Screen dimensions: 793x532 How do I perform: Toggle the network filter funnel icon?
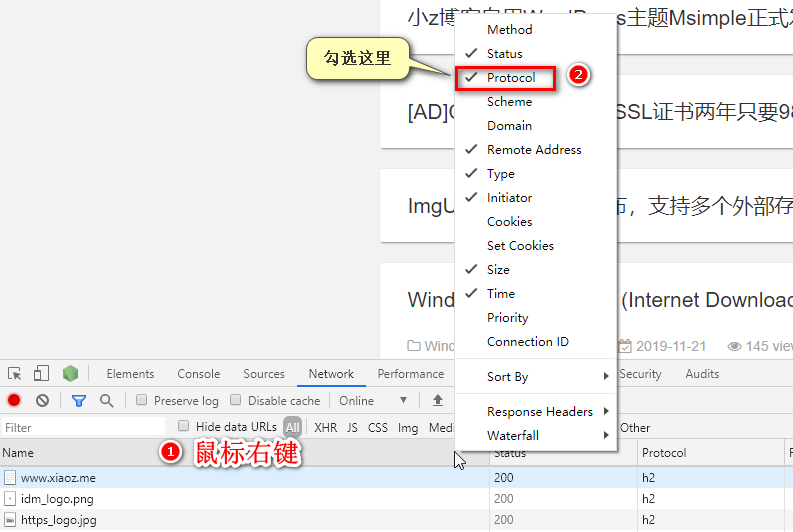[79, 401]
